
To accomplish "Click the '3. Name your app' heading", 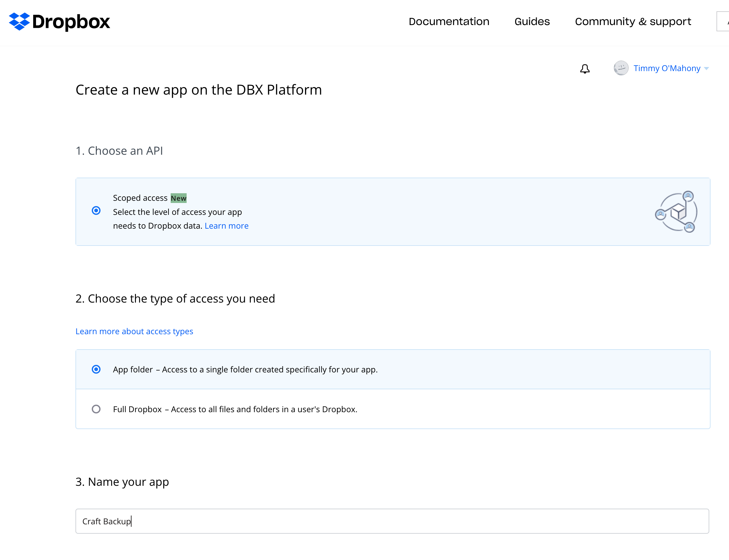I will coord(122,482).
